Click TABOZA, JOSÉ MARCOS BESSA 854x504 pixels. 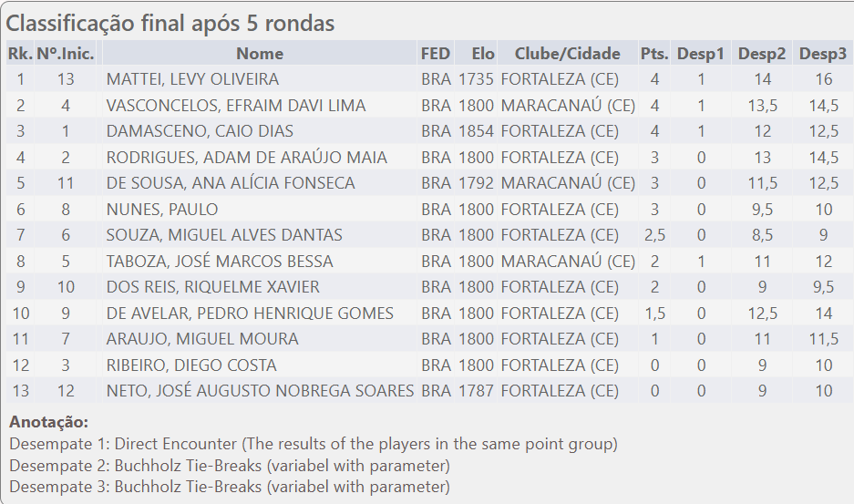click(220, 262)
